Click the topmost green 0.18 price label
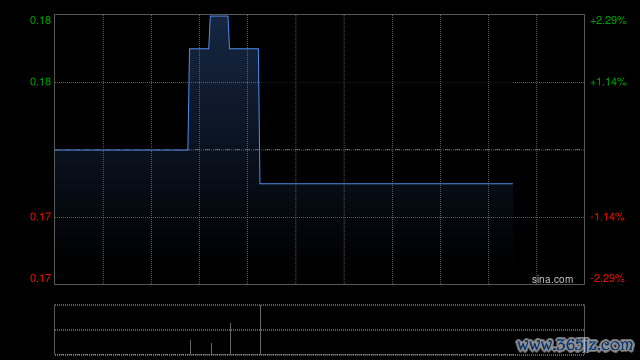Viewport: 640px width, 360px height. coord(40,20)
